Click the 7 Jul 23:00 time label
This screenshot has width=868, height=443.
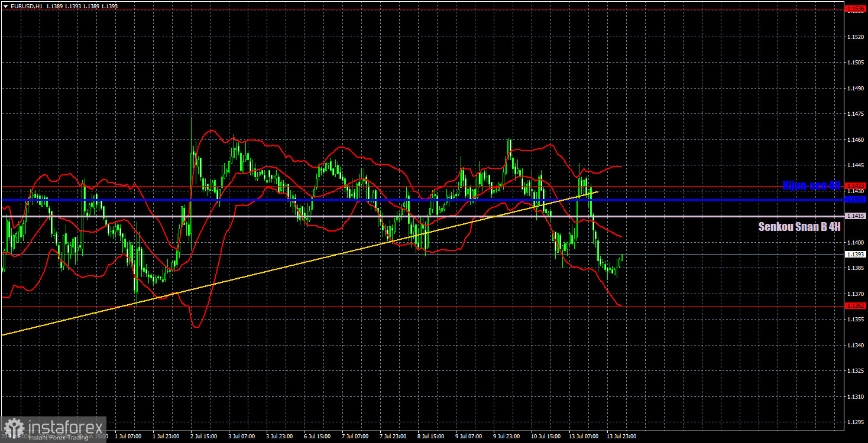pos(393,437)
